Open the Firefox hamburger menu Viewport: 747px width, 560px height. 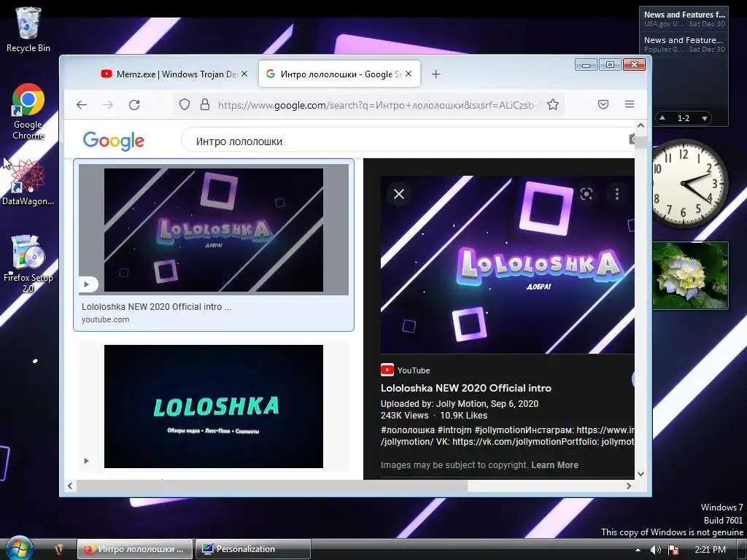point(630,104)
